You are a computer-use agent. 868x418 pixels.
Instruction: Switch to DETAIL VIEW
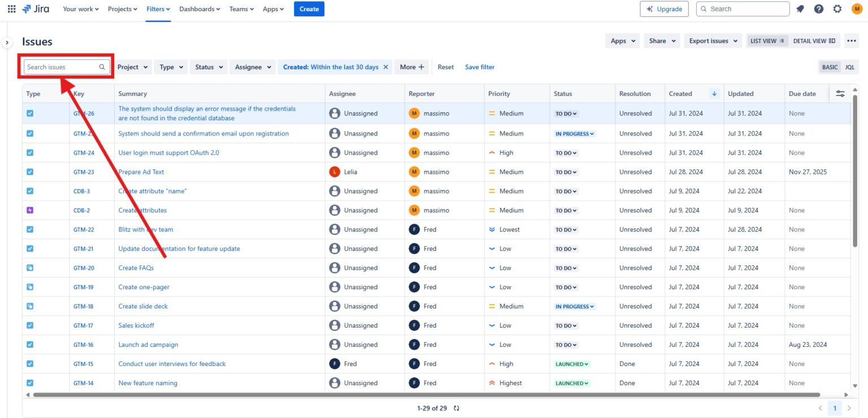coord(814,41)
